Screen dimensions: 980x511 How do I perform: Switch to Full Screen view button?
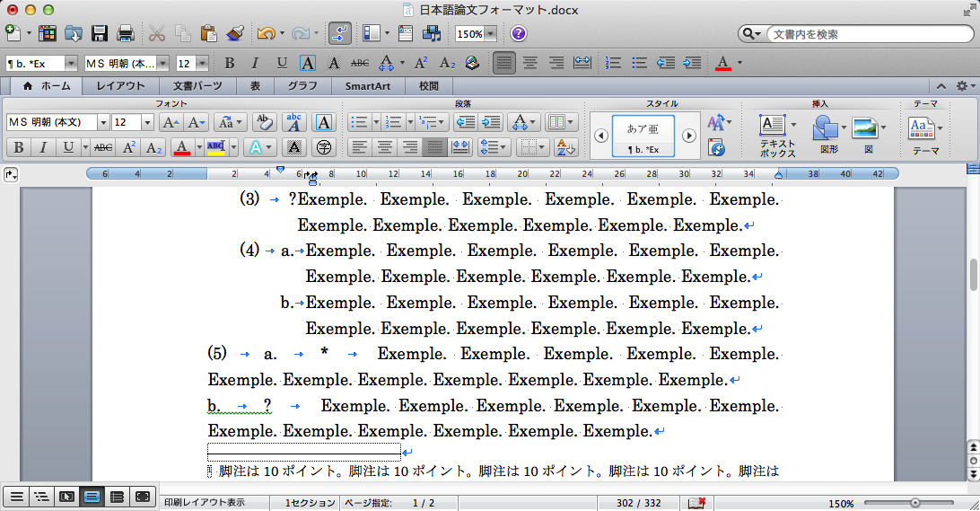click(x=142, y=498)
